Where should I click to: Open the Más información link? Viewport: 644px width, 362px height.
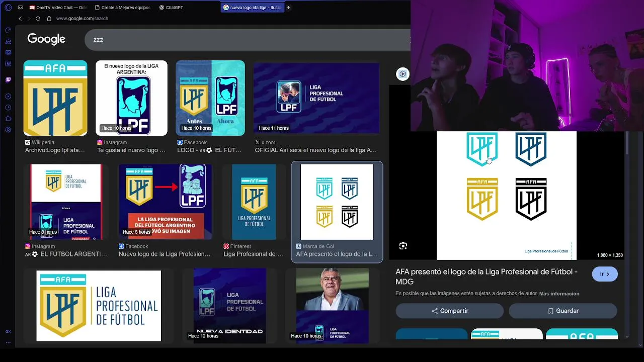pos(559,294)
